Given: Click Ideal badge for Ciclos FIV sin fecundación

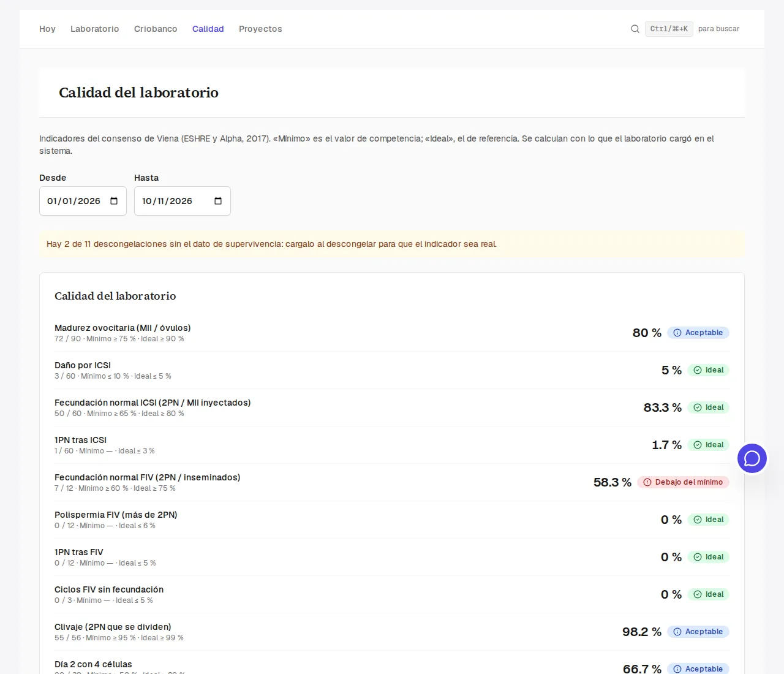Looking at the screenshot, I should (x=709, y=594).
